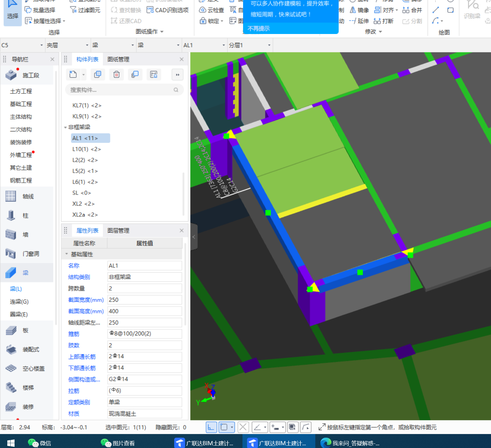
Task: Expand the 图纸操作 group menu
Action: click(x=150, y=32)
